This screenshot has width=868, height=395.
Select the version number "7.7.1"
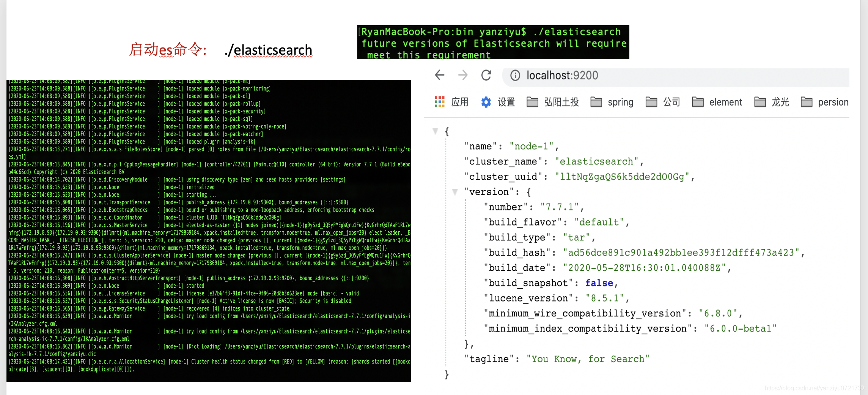tap(560, 207)
